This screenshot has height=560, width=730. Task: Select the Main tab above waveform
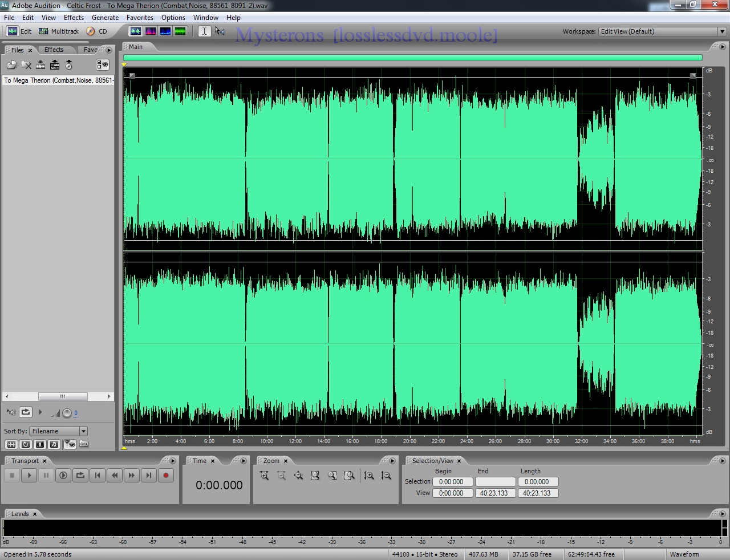point(135,47)
